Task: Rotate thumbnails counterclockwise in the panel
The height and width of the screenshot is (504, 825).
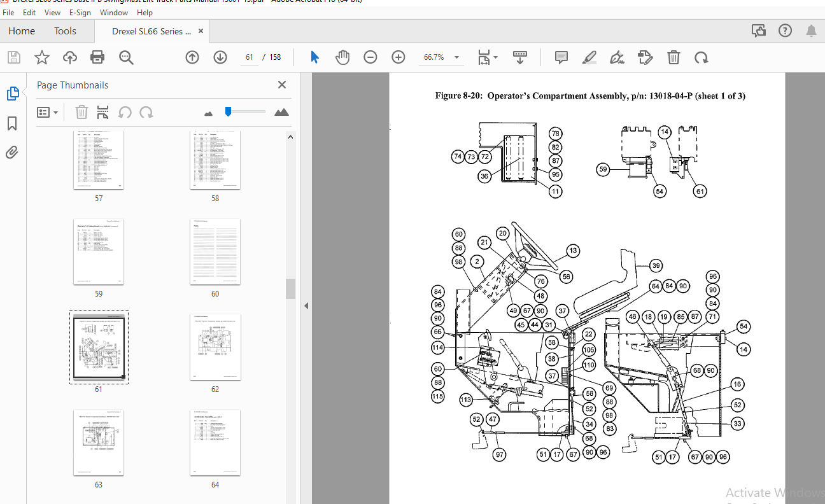Action: (x=125, y=113)
